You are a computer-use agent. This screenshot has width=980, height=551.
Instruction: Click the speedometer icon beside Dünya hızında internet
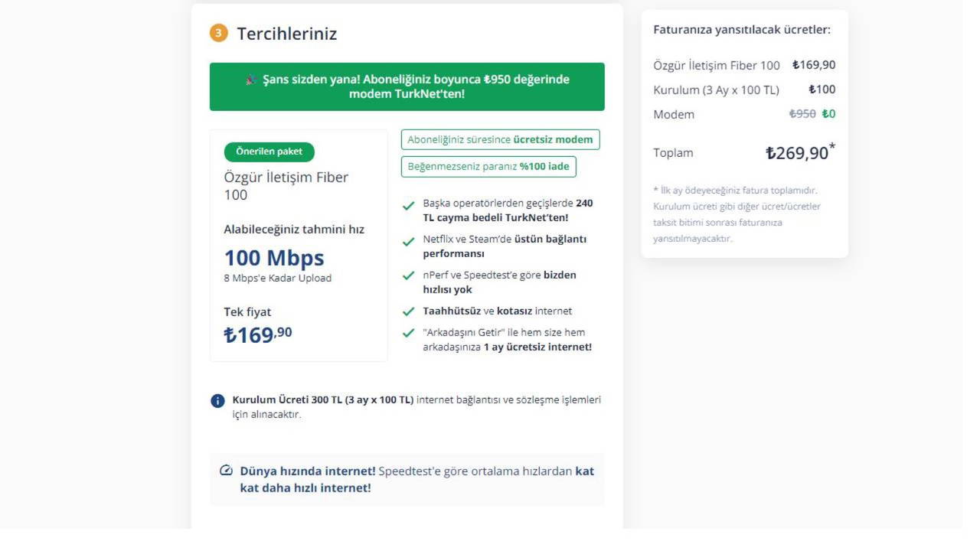(x=226, y=471)
